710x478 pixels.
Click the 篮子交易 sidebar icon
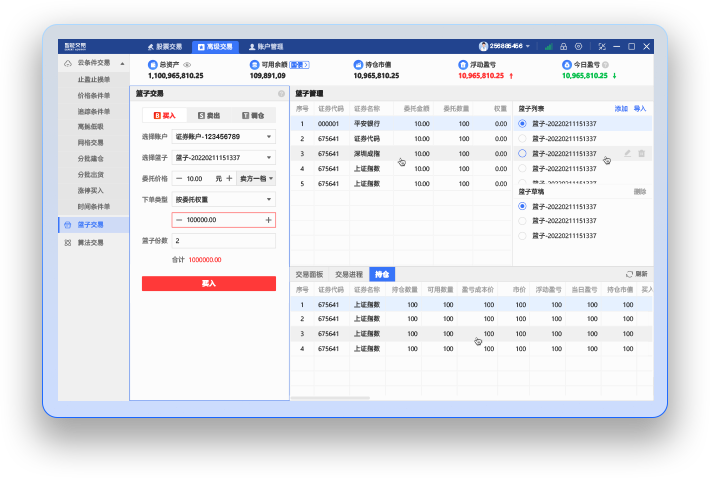[x=67, y=225]
